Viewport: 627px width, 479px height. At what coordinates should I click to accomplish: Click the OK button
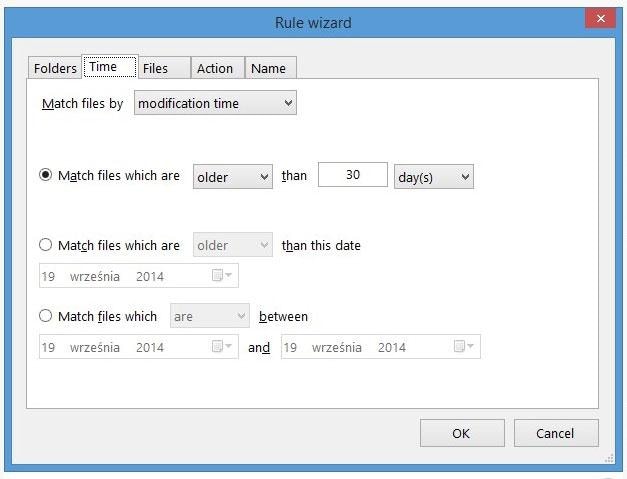pyautogui.click(x=461, y=433)
